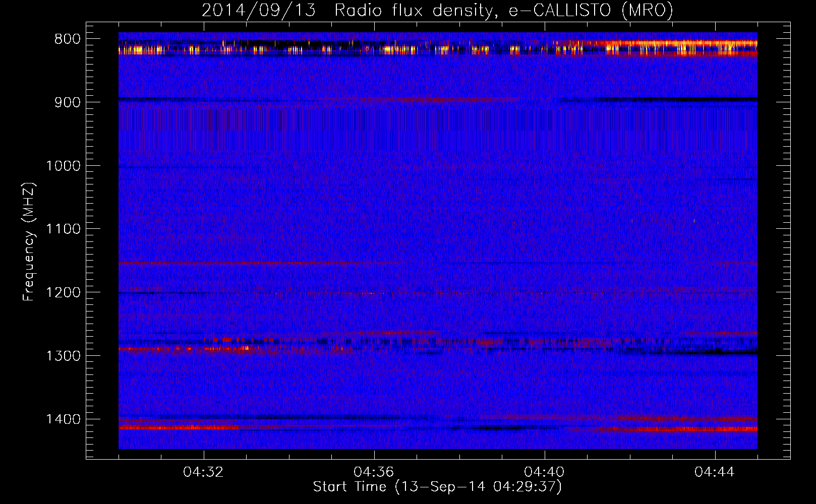Click the '04:32' time axis label
816x504 pixels.
(x=204, y=472)
